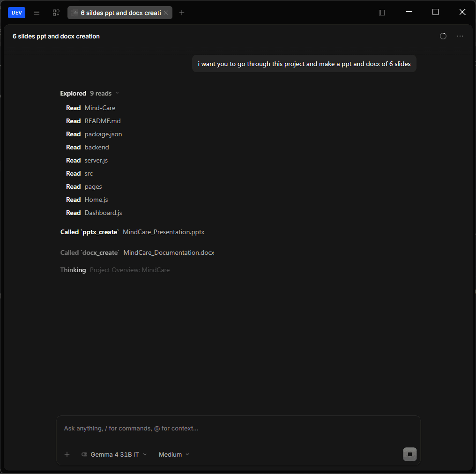Viewport: 476px width, 474px height.
Task: Toggle the sidebar panel icon
Action: click(382, 13)
